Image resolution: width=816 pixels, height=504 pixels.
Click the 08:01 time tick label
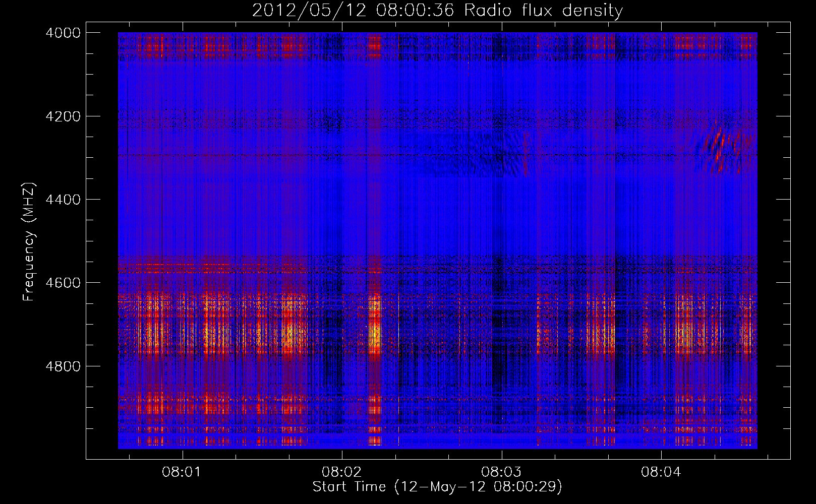tap(182, 472)
